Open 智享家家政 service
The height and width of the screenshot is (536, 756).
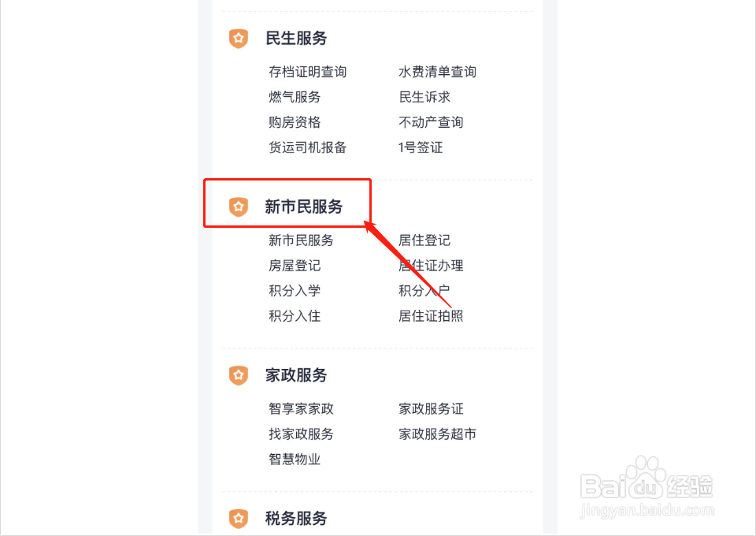[x=301, y=409]
